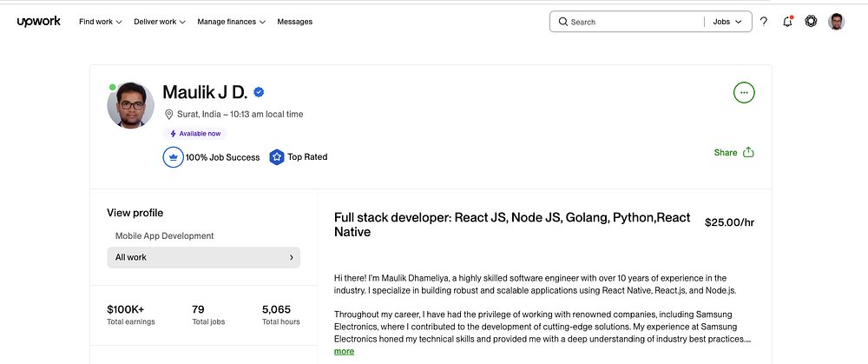Click the search magnifier icon
The image size is (868, 364).
click(x=562, y=22)
